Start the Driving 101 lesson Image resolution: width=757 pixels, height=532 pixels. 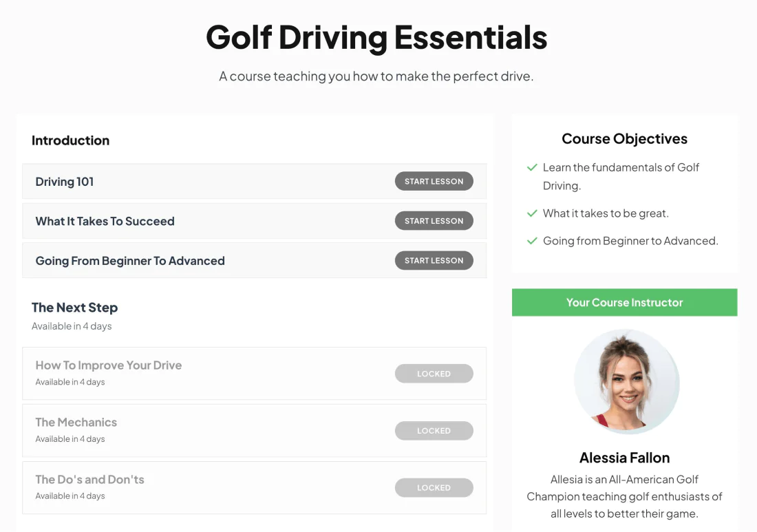(434, 181)
